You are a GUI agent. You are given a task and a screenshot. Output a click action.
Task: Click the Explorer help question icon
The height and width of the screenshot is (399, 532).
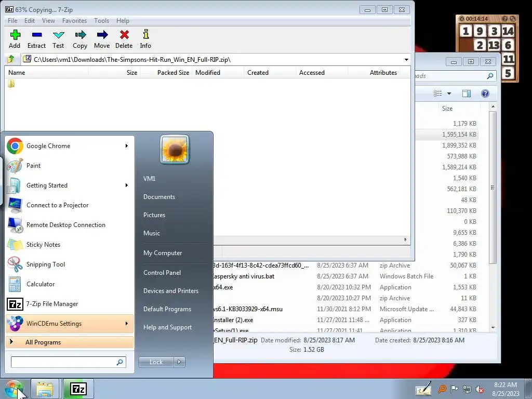coord(485,94)
